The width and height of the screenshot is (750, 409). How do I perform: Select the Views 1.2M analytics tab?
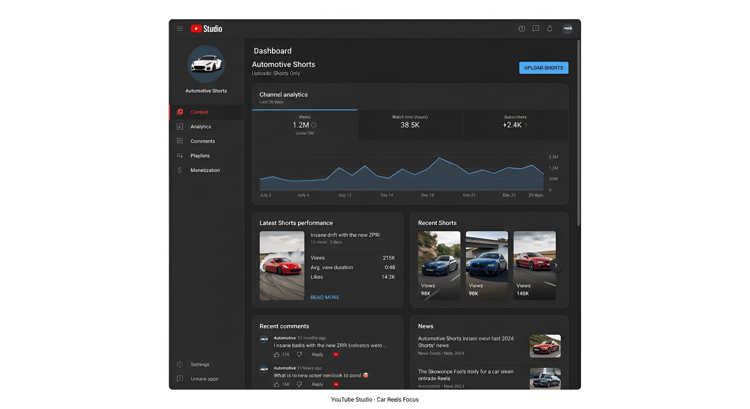coord(305,125)
